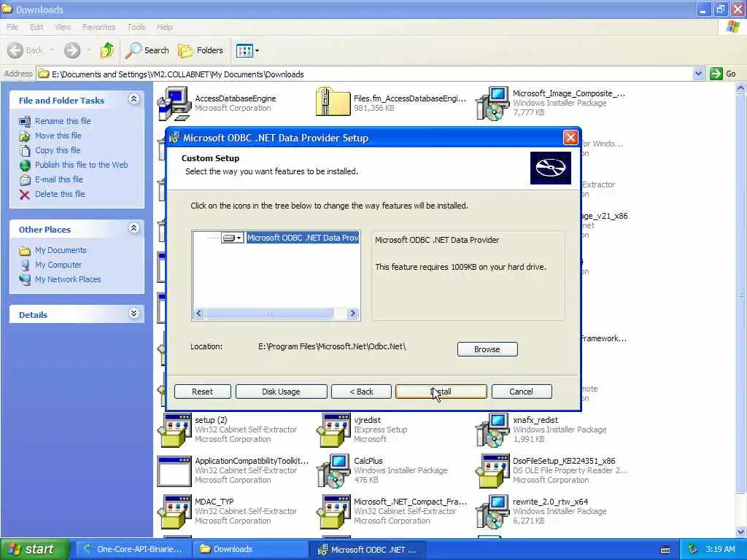Open the Forward button history dropdown arrow

tap(89, 50)
